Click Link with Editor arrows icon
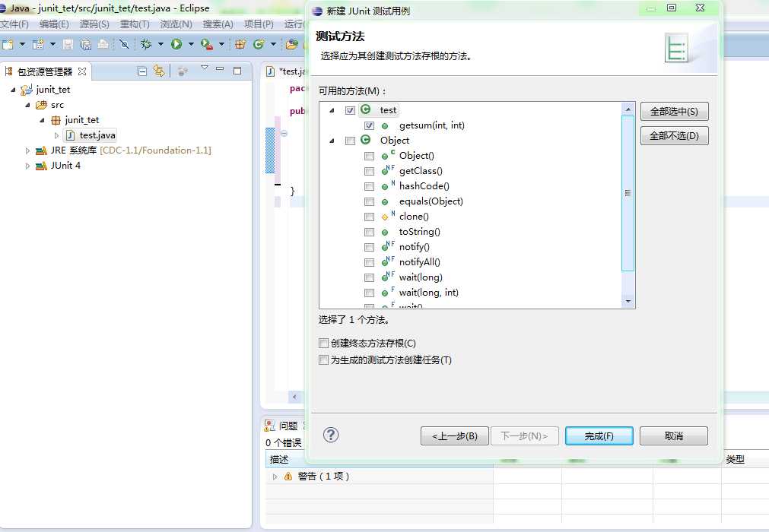 tap(158, 71)
